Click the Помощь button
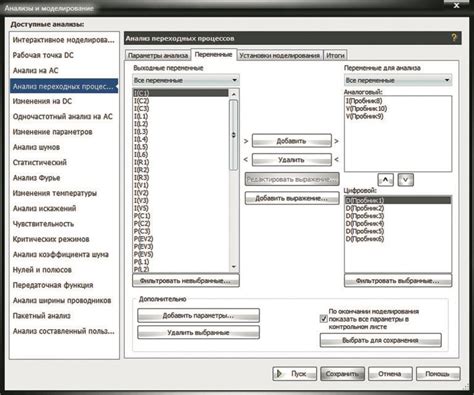 438,374
